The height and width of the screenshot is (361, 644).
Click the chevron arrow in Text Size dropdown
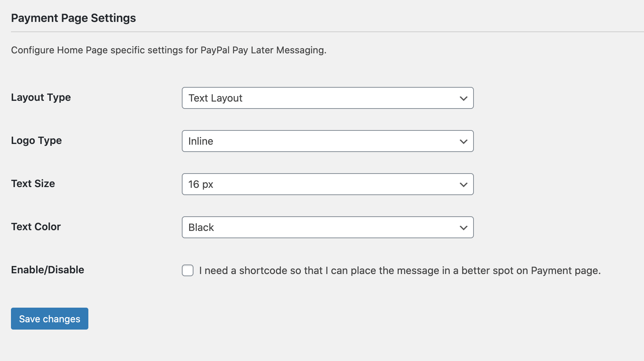pos(463,185)
